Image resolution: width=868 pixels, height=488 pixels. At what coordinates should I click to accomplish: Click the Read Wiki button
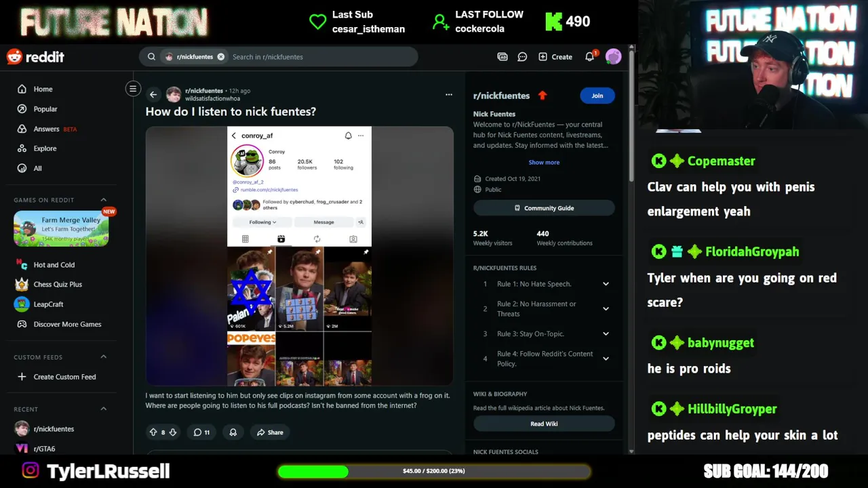click(x=544, y=424)
